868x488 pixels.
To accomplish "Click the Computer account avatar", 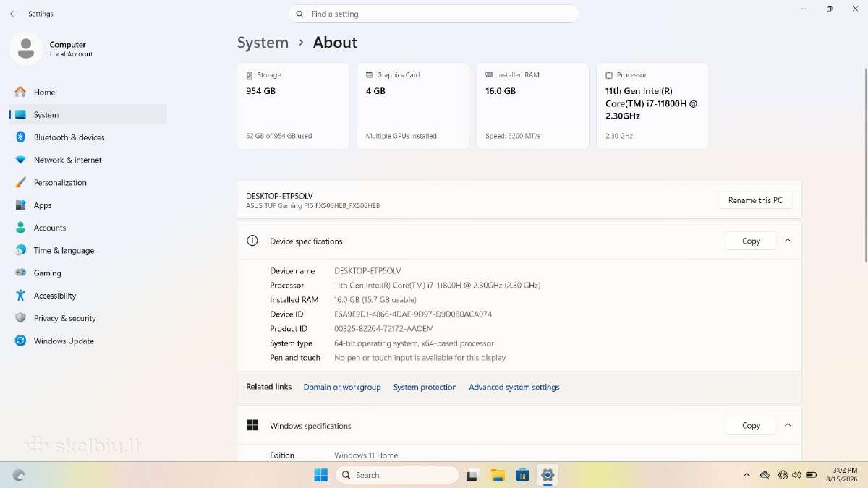I will [26, 48].
